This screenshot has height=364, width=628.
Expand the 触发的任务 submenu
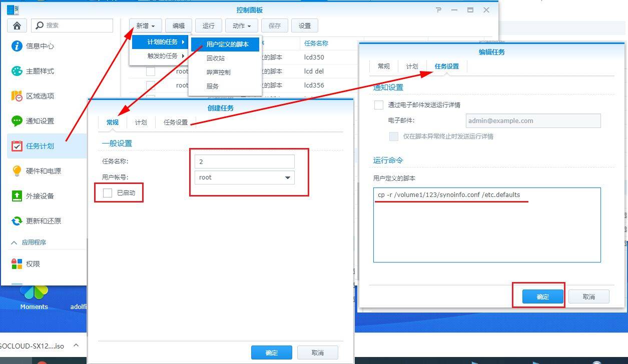click(160, 56)
